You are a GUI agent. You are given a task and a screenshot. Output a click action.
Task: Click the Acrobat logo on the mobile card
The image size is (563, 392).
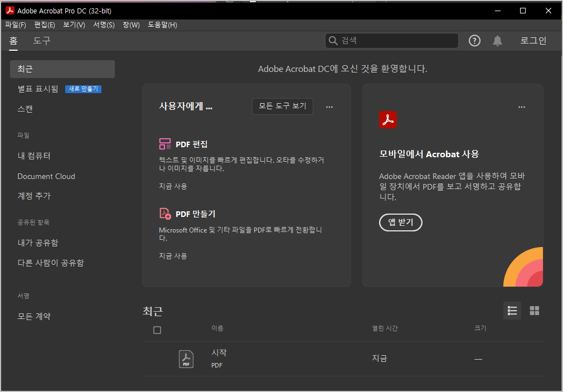tap(388, 119)
